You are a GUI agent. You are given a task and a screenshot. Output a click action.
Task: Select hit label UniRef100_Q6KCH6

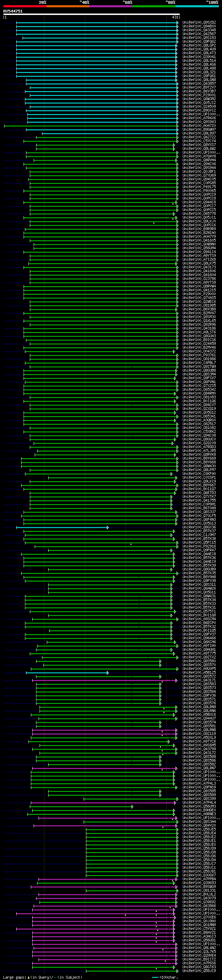(x=199, y=642)
